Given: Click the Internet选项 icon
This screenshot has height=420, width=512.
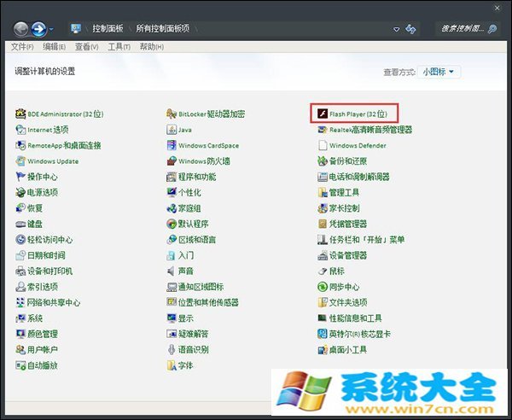Looking at the screenshot, I should pyautogui.click(x=20, y=130).
